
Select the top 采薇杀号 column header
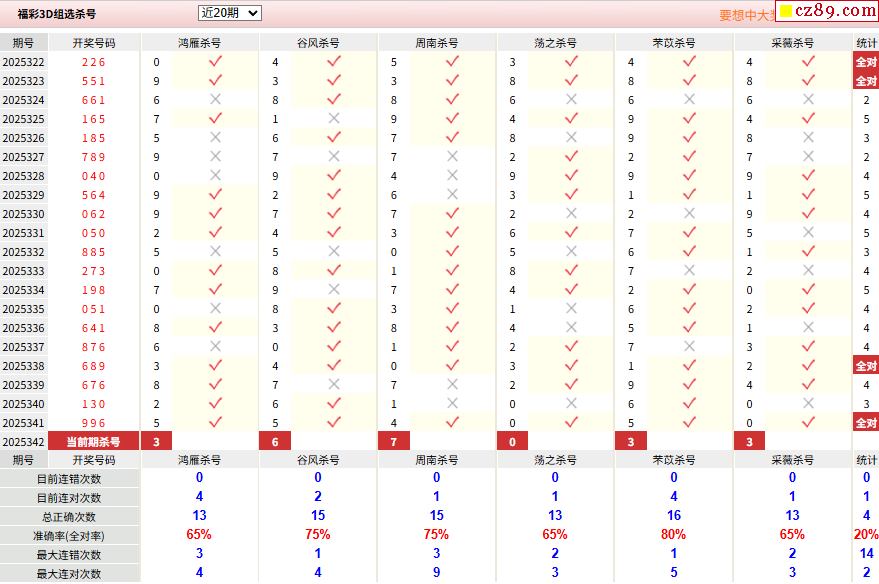tap(793, 43)
